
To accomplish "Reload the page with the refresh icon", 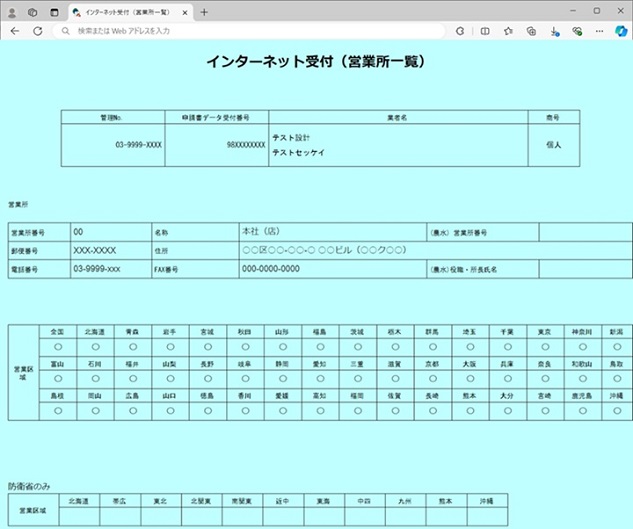I will pyautogui.click(x=38, y=31).
